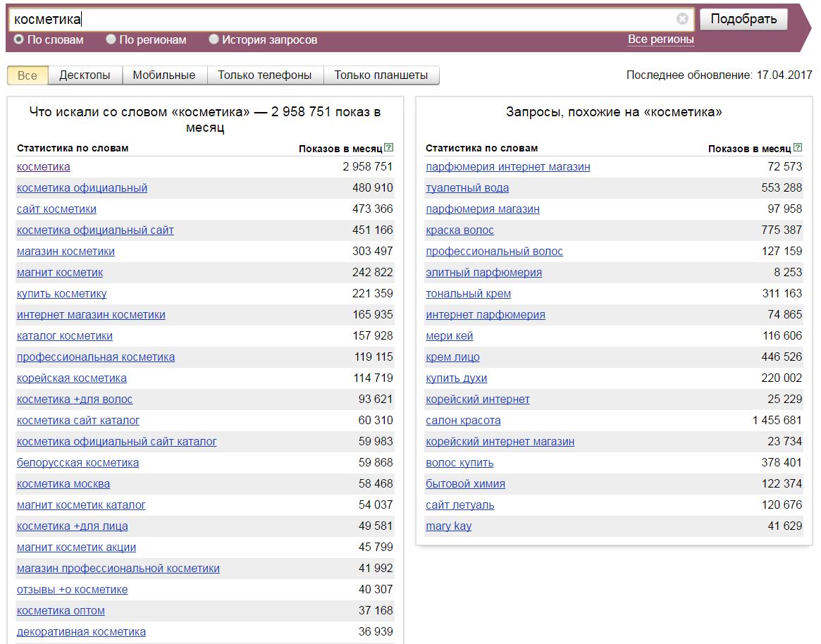Open 'корейский интернет магазин' link

click(x=500, y=442)
